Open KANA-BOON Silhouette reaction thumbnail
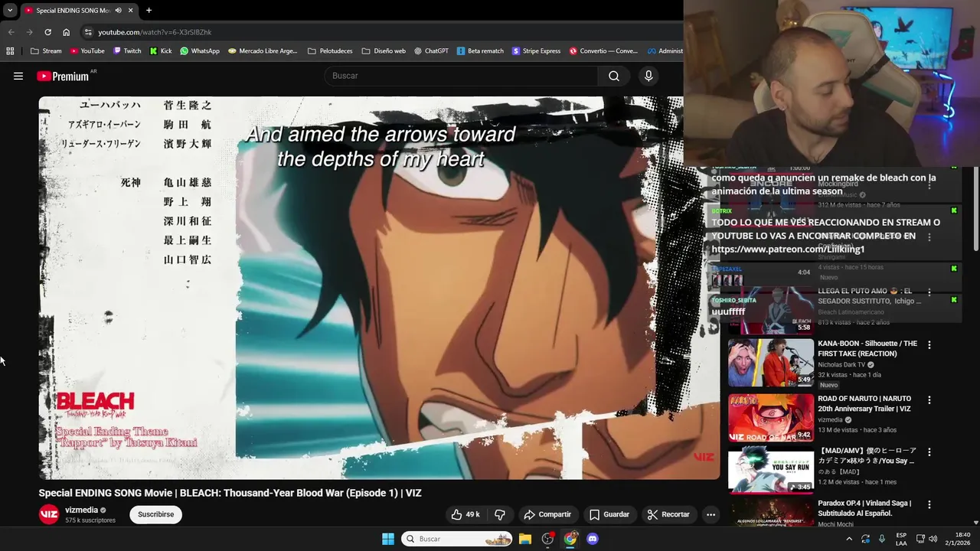 [771, 363]
